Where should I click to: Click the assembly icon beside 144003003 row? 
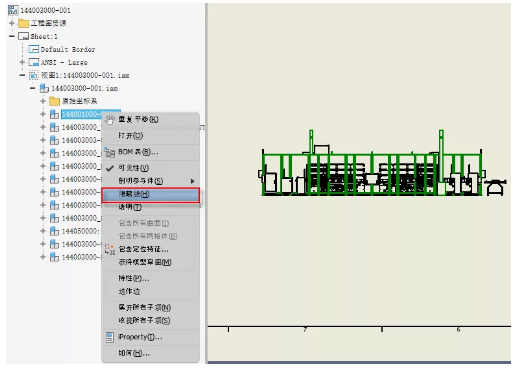54,140
